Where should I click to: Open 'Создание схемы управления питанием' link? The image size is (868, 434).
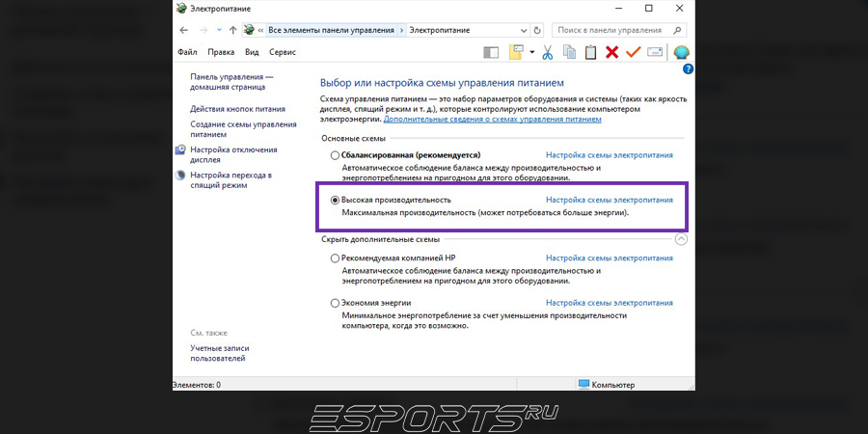tap(243, 129)
